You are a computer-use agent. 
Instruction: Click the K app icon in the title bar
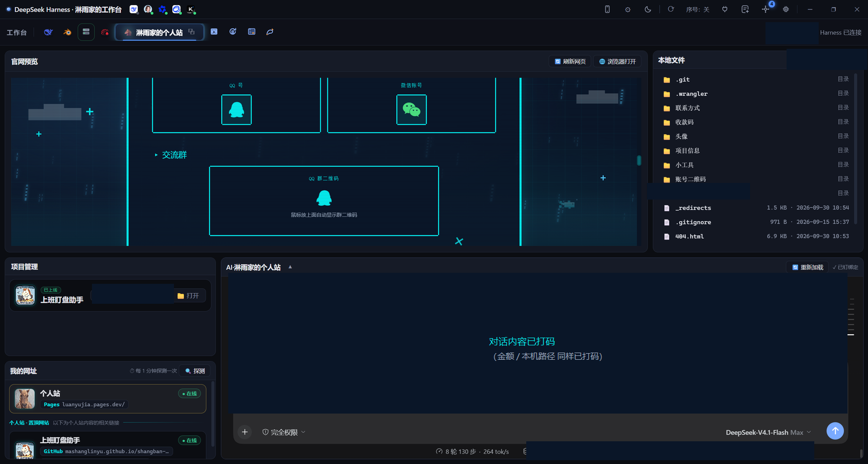(191, 9)
